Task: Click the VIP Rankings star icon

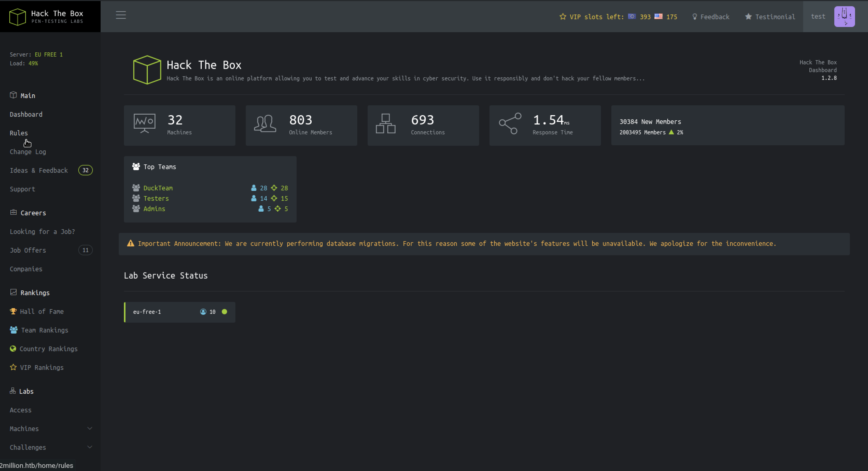Action: click(x=13, y=367)
